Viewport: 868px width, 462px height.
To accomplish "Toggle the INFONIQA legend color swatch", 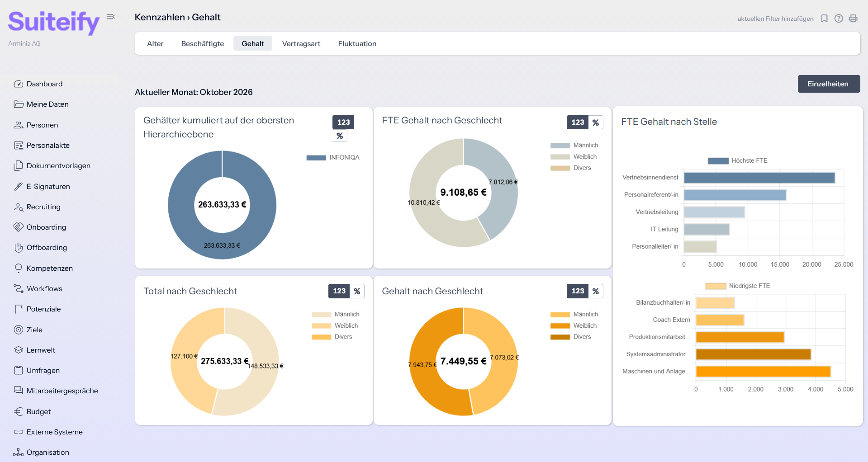I will pyautogui.click(x=316, y=158).
